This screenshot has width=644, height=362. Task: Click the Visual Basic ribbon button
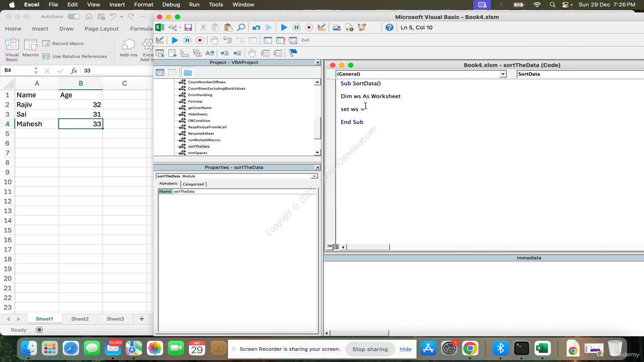tap(12, 50)
